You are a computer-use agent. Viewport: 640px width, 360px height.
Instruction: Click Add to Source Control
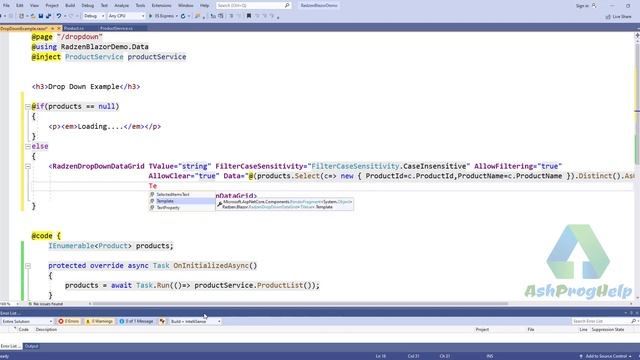click(606, 356)
